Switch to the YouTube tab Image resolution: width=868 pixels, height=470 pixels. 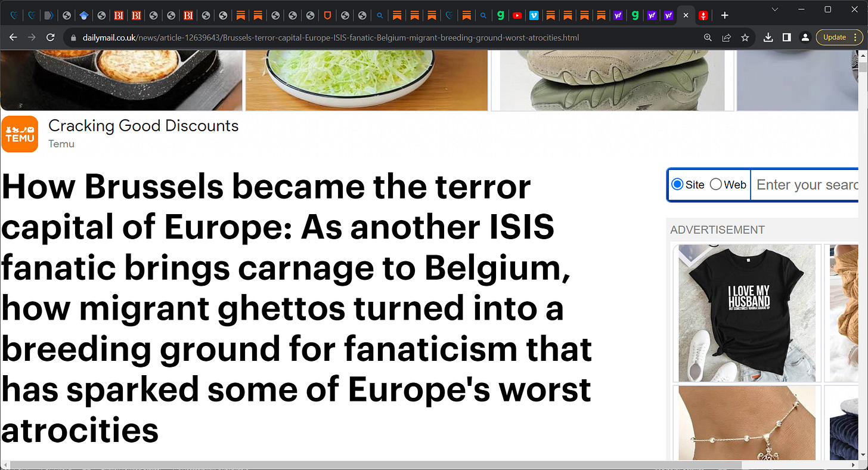[x=517, y=16]
